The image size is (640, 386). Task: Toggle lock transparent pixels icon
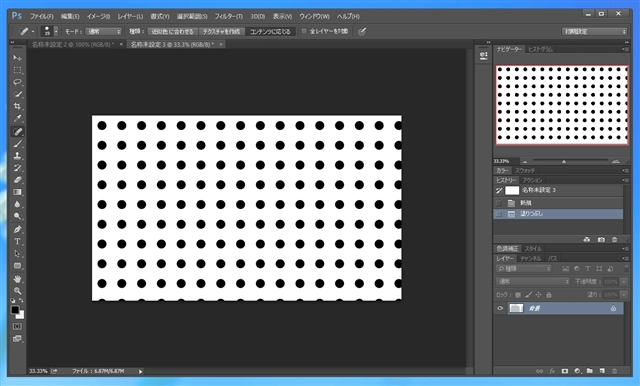click(x=518, y=295)
